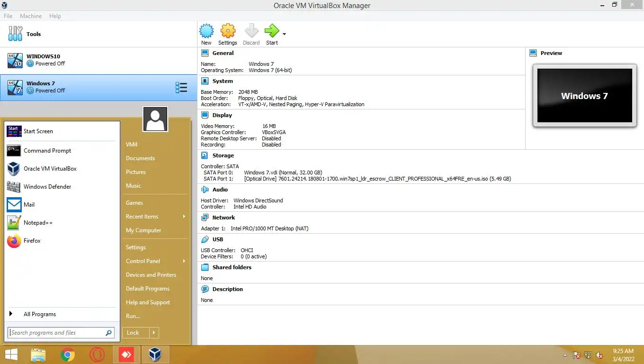Viewport: 644px width, 364px height.
Task: Click the Lock button
Action: pos(135,333)
